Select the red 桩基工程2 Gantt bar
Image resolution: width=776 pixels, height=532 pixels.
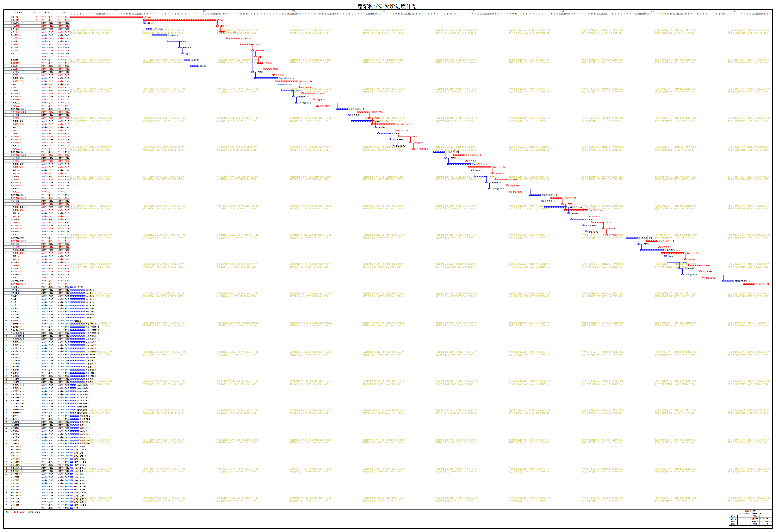[180, 20]
